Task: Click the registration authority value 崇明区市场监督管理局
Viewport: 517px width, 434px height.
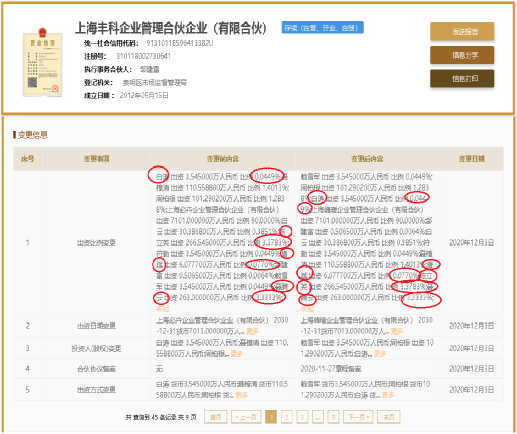Action: pyautogui.click(x=155, y=82)
